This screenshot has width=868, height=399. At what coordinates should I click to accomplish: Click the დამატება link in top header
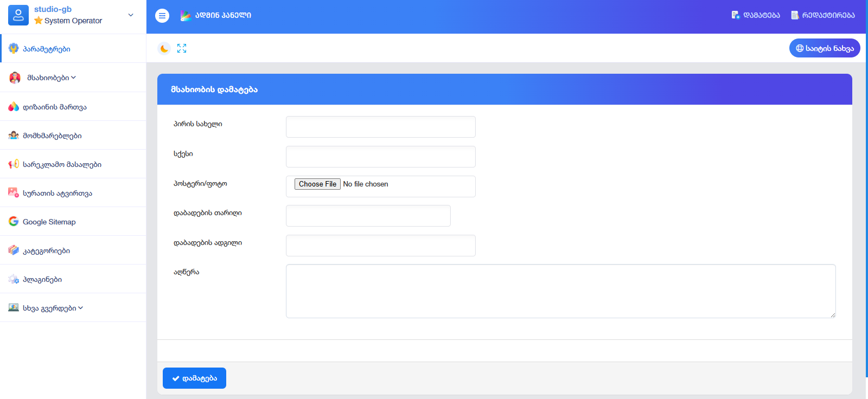(x=756, y=15)
